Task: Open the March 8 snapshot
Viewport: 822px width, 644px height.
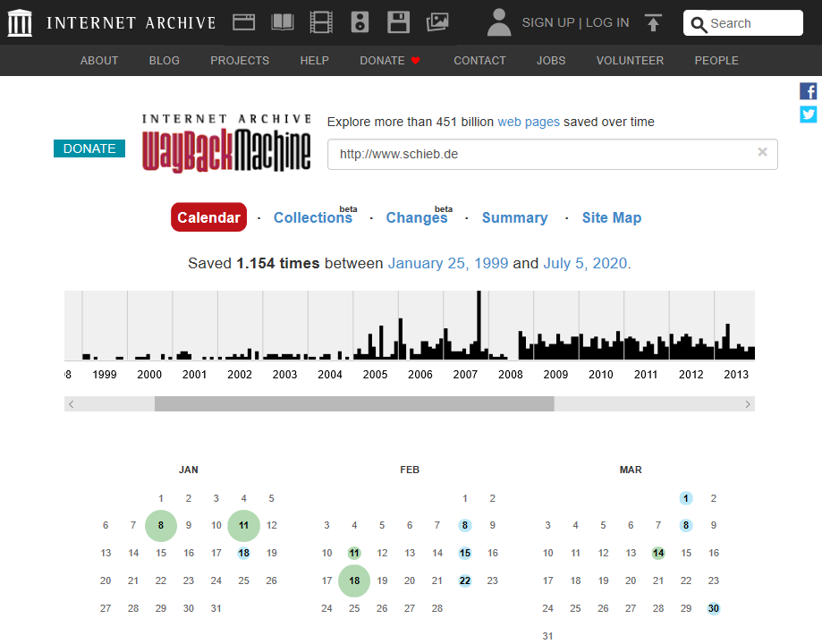Action: pyautogui.click(x=686, y=525)
